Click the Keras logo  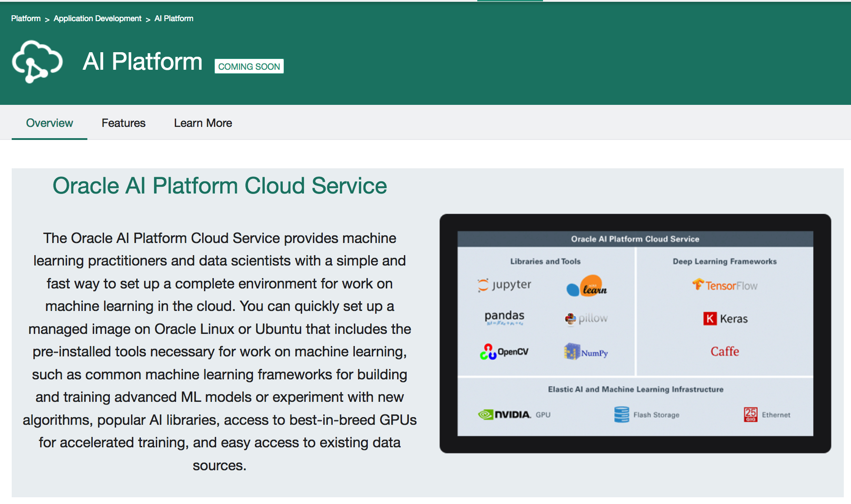click(x=725, y=319)
